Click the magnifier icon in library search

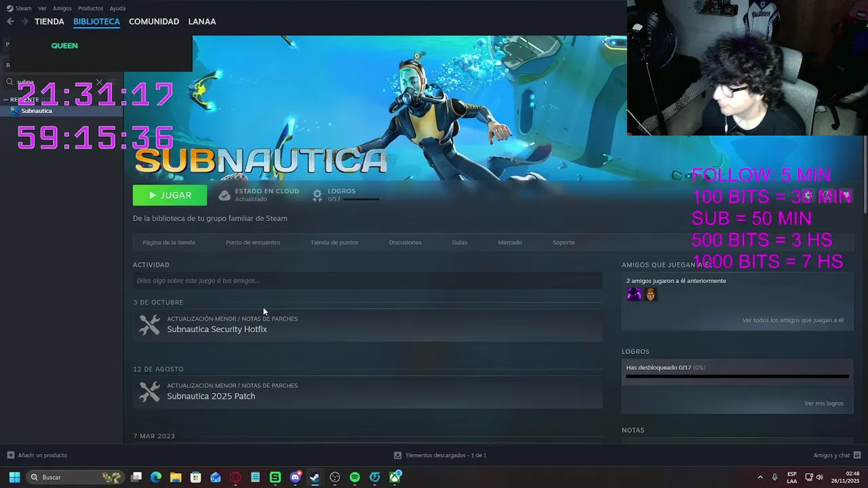tap(9, 82)
